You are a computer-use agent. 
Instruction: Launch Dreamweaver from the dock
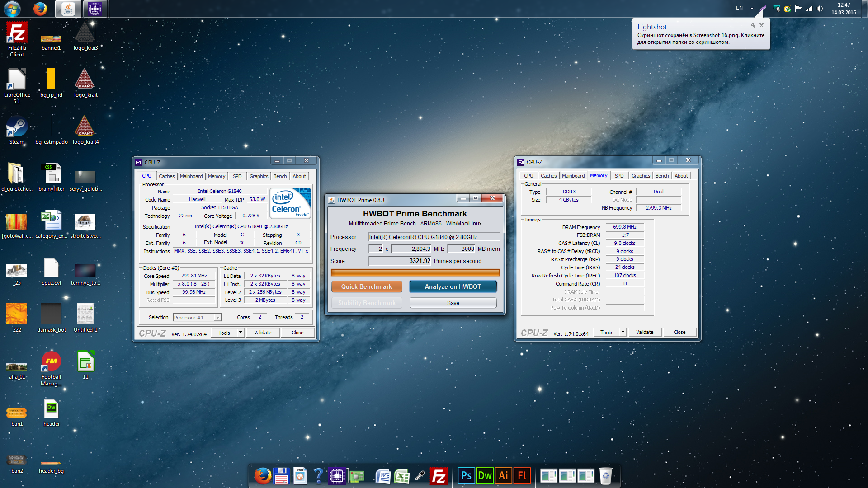point(485,476)
